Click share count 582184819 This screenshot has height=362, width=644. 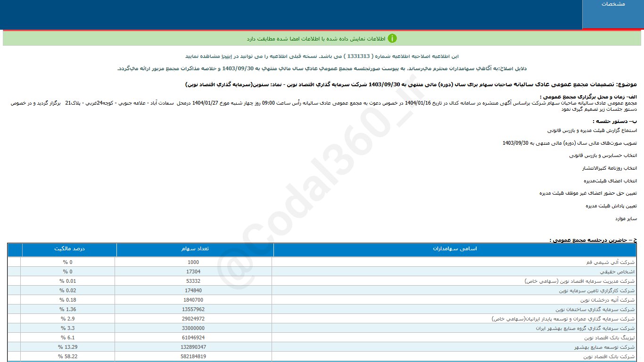193,356
